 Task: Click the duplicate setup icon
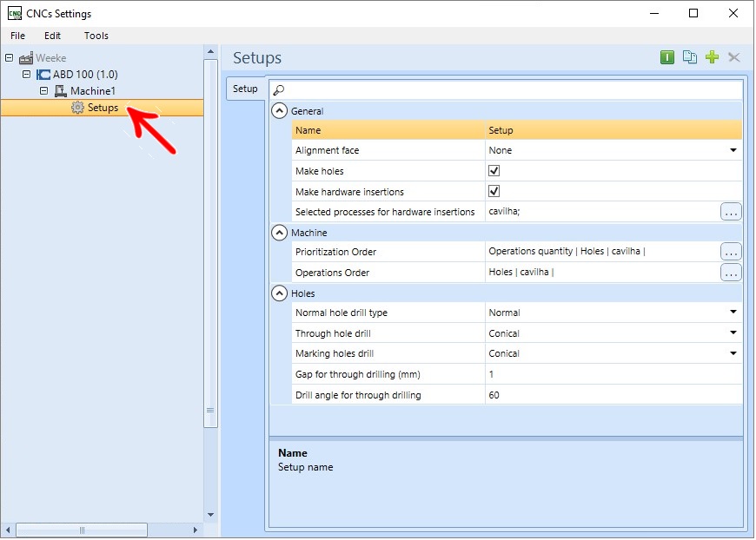tap(689, 57)
